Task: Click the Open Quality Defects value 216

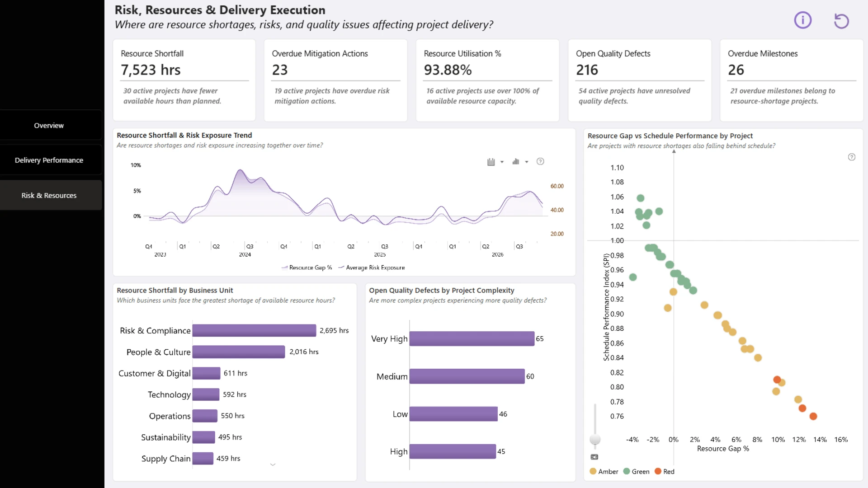Action: click(x=587, y=70)
